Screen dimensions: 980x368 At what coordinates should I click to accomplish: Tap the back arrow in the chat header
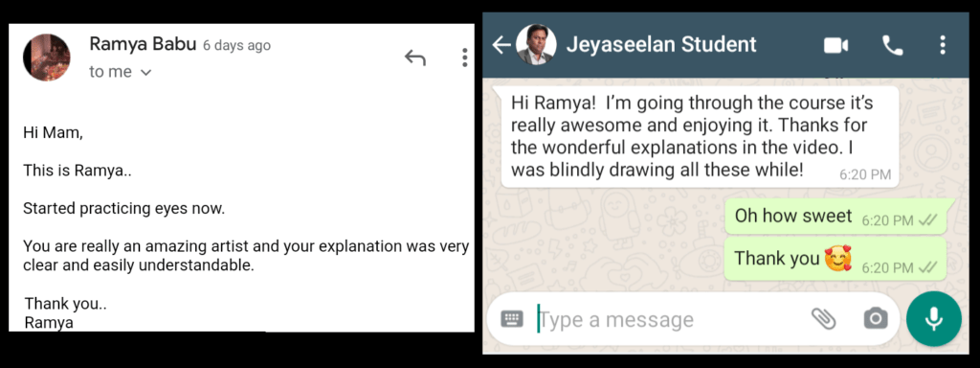501,45
